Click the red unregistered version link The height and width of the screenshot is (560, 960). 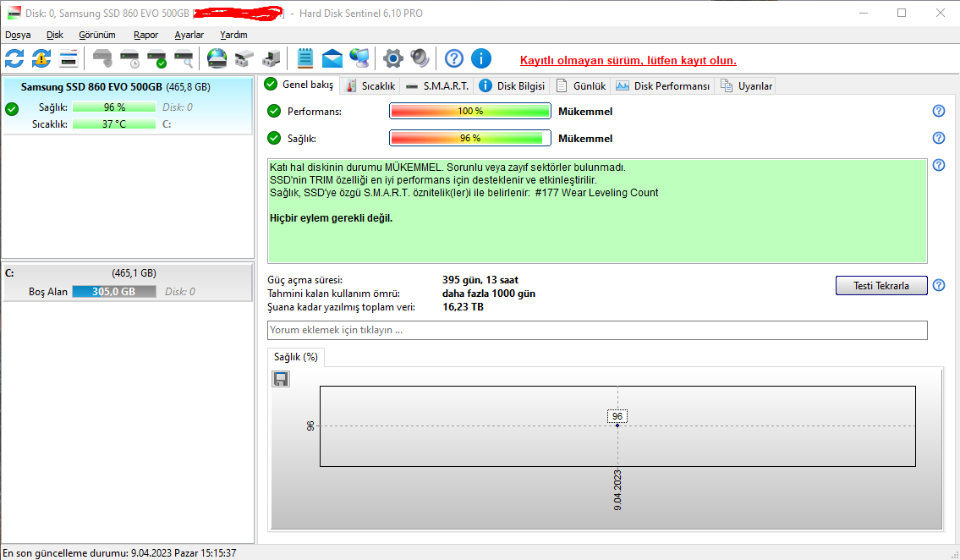coord(628,61)
